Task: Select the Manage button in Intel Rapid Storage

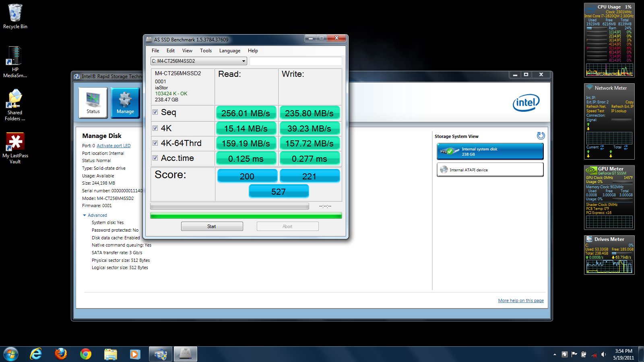Action: click(x=125, y=103)
